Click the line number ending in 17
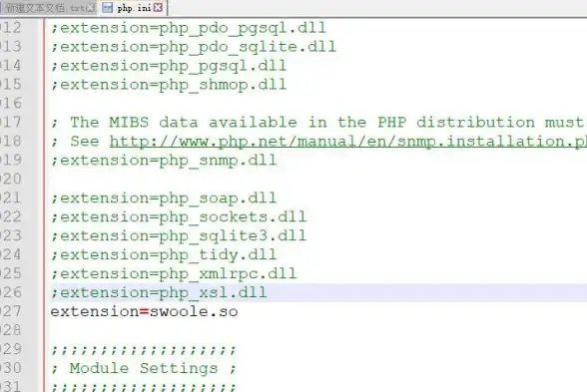This screenshot has height=392, width=587. pyautogui.click(x=11, y=122)
